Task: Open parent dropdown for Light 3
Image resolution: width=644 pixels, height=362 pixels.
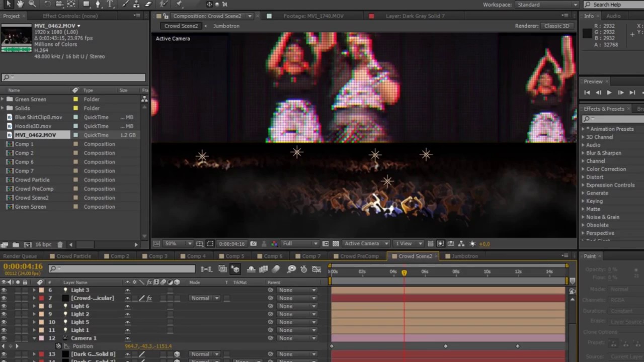Action: (297, 290)
